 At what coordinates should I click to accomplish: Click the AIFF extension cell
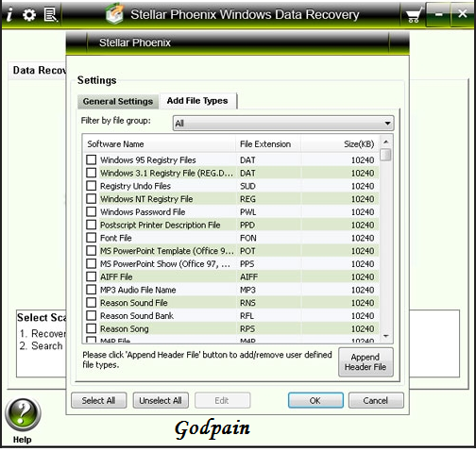click(x=248, y=276)
